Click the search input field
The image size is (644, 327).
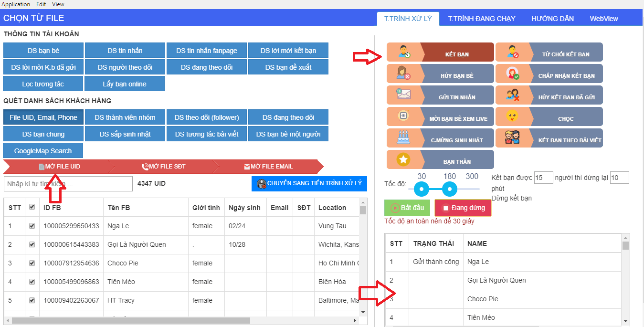click(68, 184)
